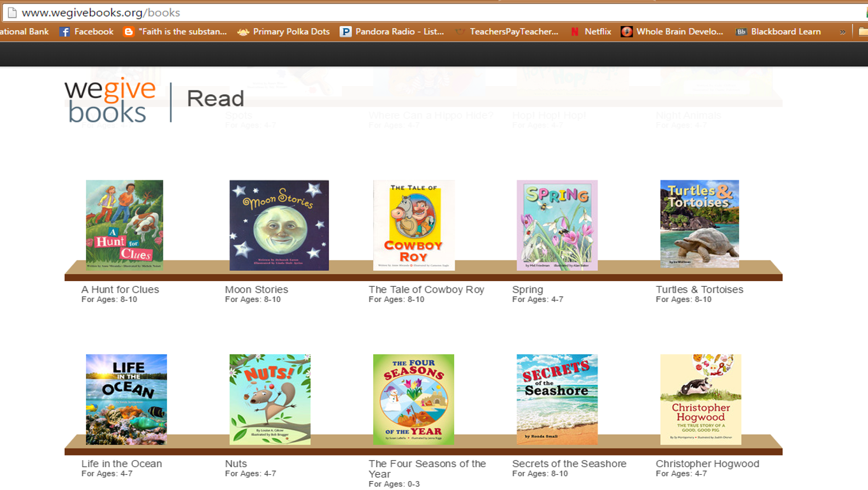This screenshot has width=868, height=490.
Task: Click The Tale of Cowboy Roy title
Action: pos(426,289)
